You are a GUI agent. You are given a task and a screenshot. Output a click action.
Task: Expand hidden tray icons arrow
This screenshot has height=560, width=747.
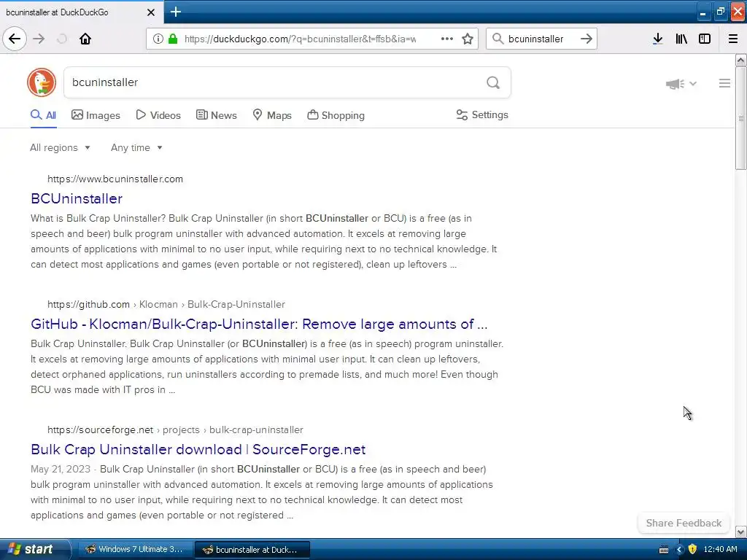point(680,550)
